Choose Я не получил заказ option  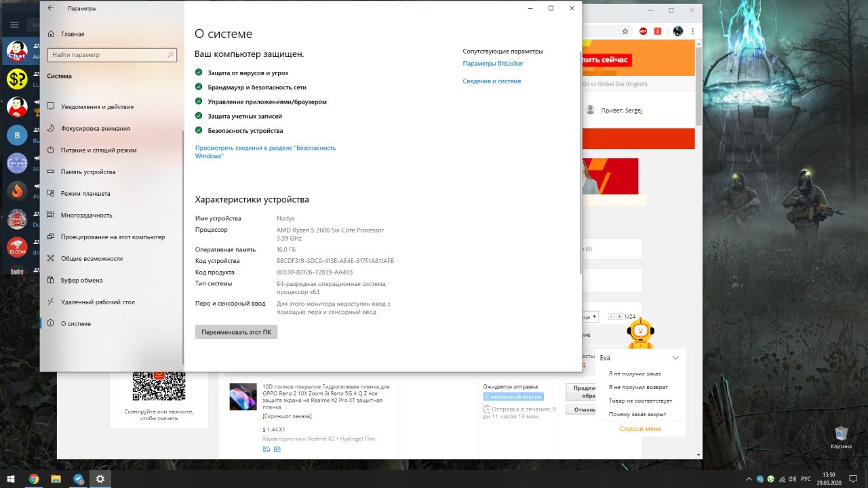634,373
